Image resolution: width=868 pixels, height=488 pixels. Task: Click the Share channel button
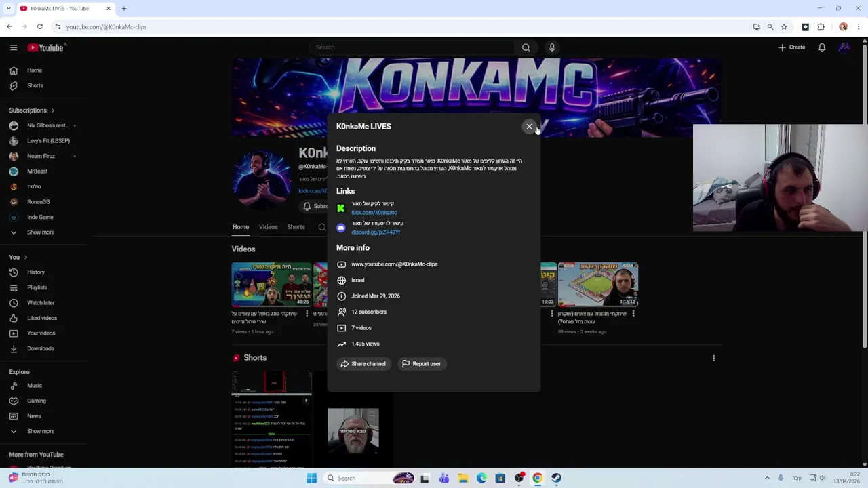[x=363, y=364]
